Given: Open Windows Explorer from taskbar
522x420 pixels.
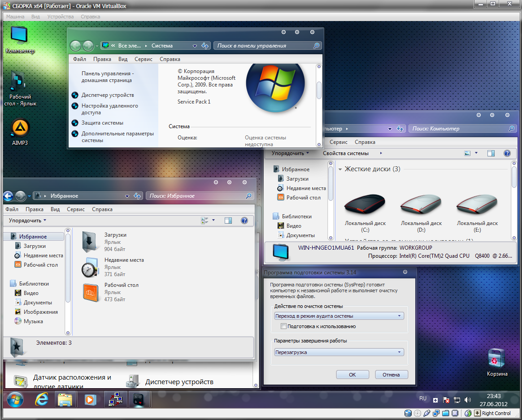Looking at the screenshot, I should (65, 399).
